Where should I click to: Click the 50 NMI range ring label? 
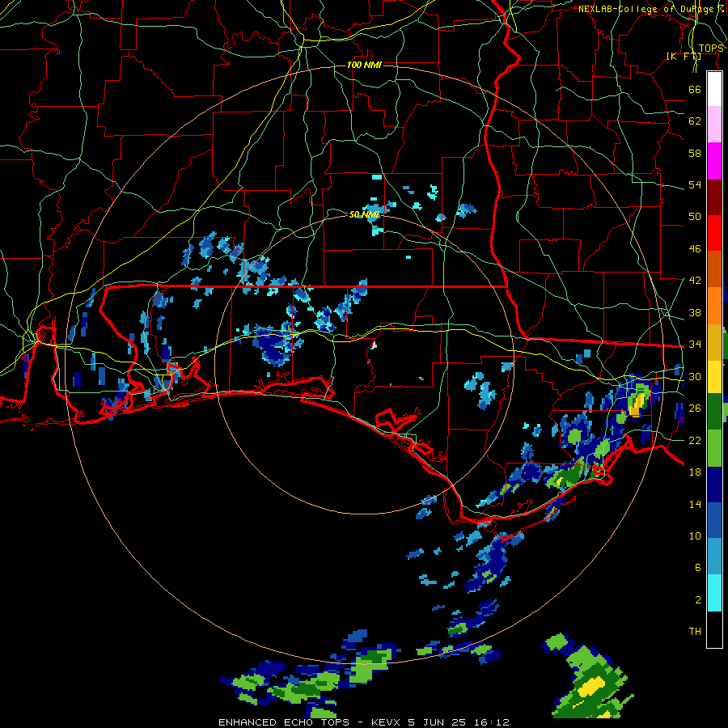click(x=365, y=214)
